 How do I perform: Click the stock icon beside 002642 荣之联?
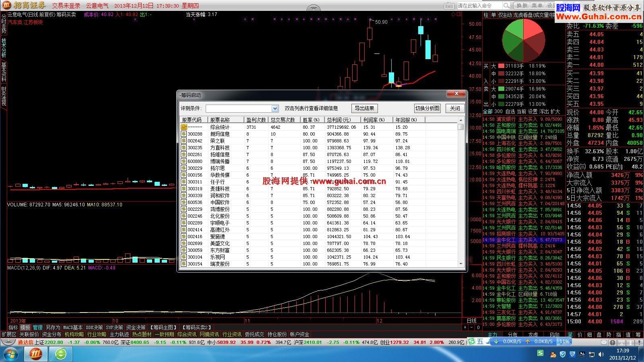point(184,141)
